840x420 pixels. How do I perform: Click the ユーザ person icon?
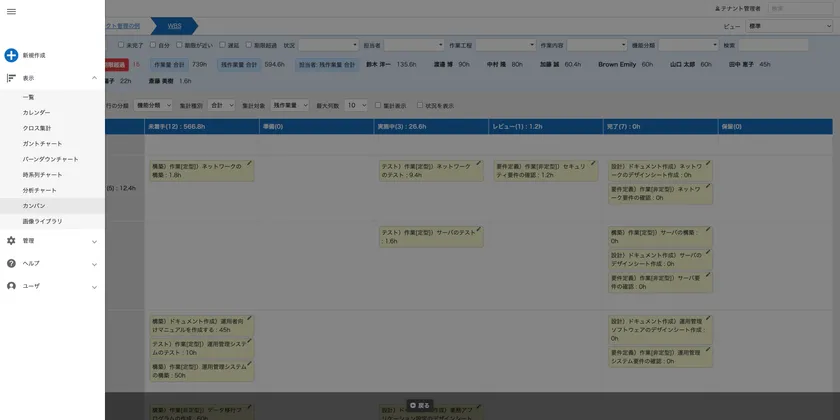click(x=11, y=286)
